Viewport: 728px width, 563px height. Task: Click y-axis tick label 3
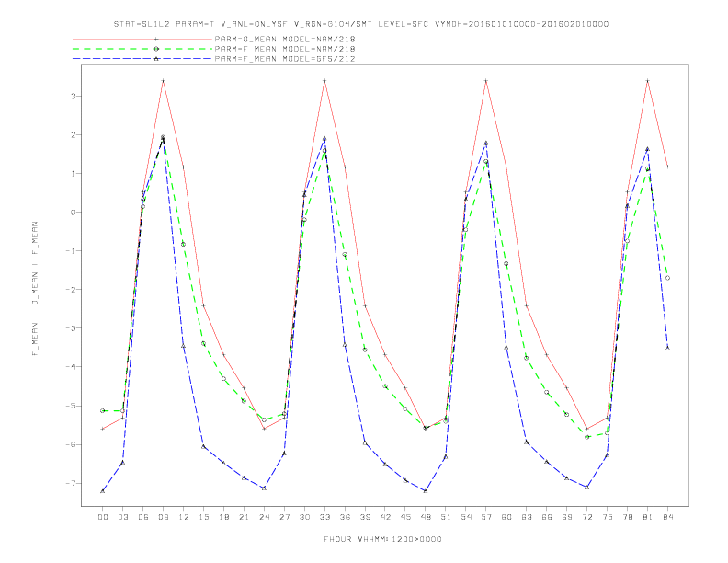pos(74,97)
